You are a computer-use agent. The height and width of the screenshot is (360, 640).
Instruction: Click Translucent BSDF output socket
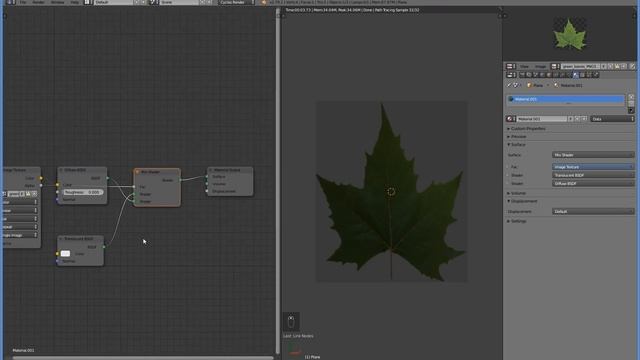(104, 247)
